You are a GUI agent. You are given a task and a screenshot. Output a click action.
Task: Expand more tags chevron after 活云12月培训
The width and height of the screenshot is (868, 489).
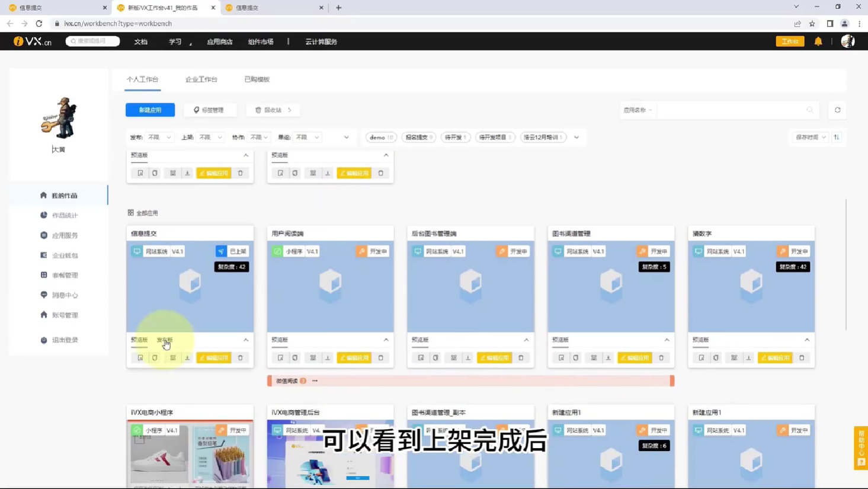(x=576, y=137)
